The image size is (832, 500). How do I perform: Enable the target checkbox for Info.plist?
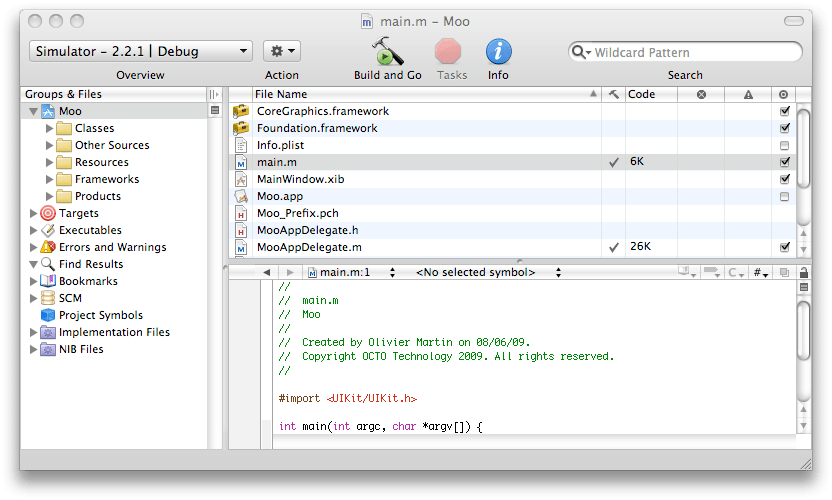pyautogui.click(x=784, y=145)
